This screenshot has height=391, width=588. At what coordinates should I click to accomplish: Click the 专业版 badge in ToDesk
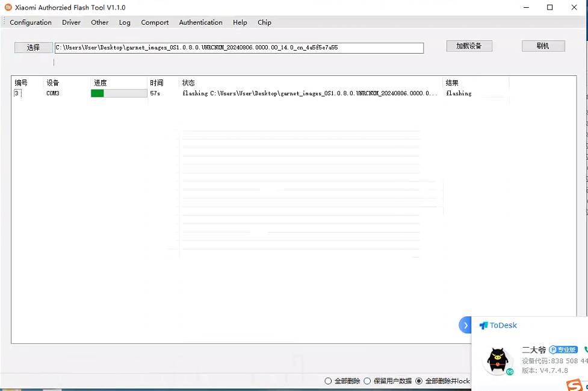click(563, 349)
